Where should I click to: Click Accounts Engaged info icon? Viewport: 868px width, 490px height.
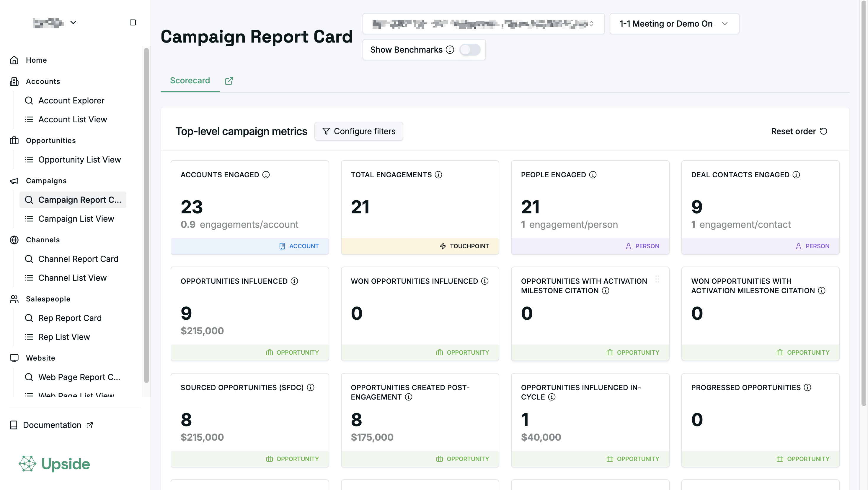click(x=266, y=175)
